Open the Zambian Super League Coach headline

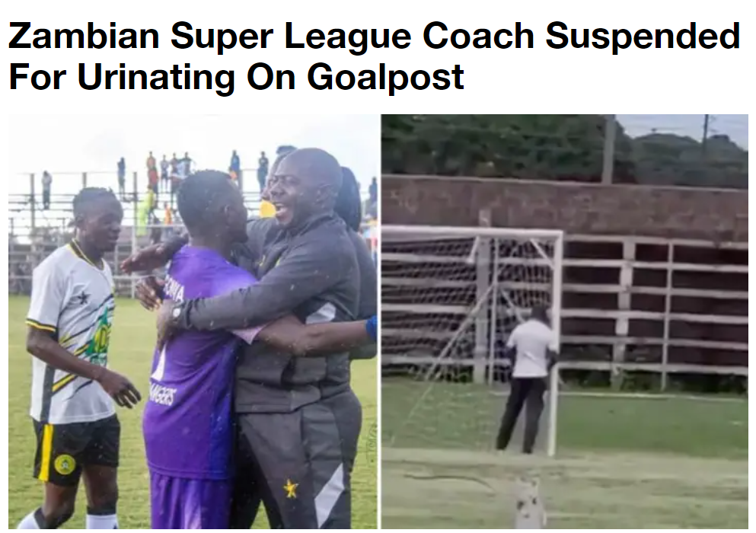coord(374,56)
